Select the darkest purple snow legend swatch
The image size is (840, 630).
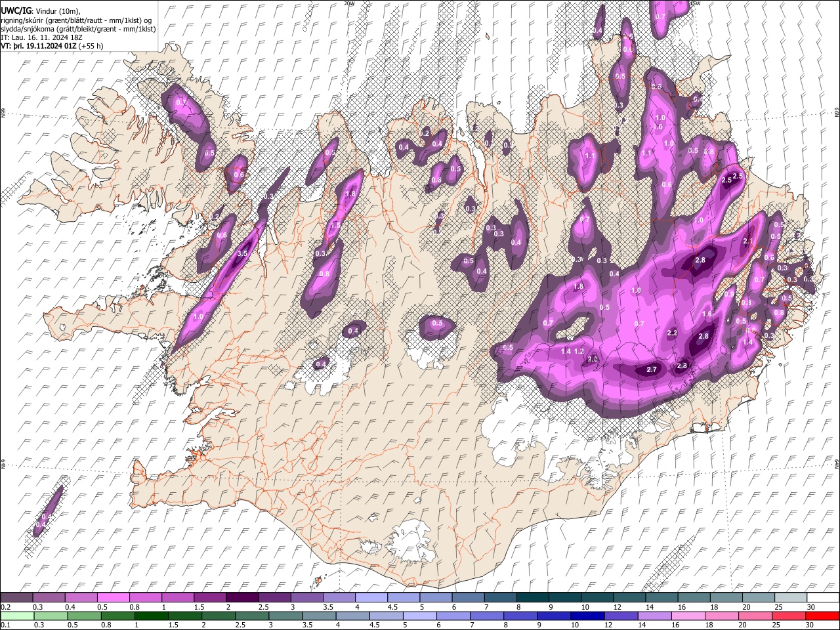click(x=242, y=598)
